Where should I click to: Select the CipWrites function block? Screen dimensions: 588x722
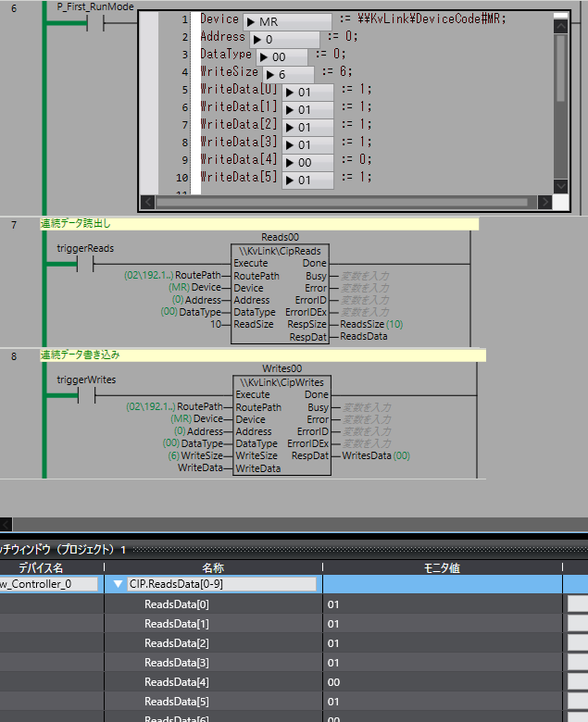280,426
